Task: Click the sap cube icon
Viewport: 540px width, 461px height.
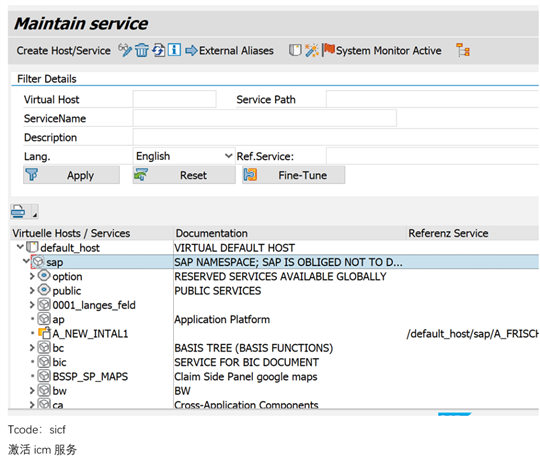Action: 38,262
